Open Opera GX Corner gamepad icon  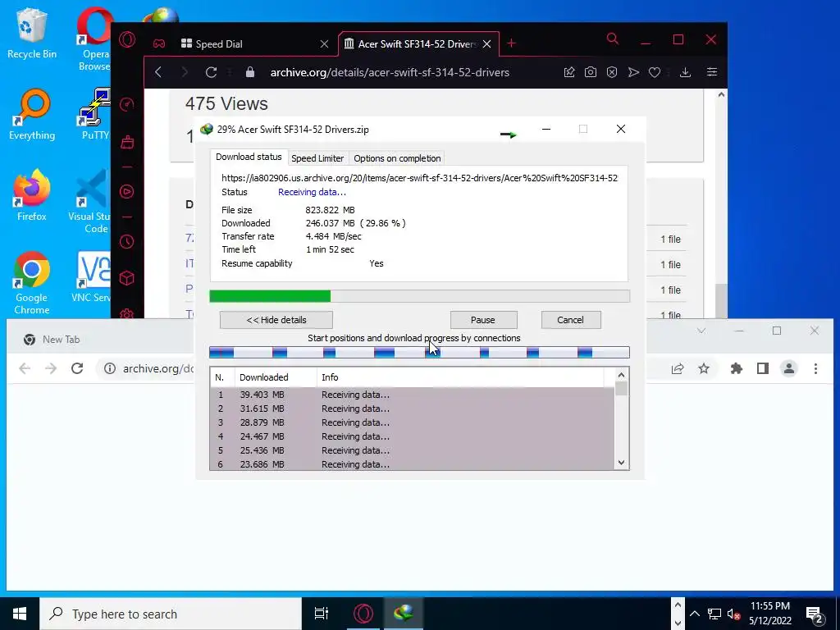tap(159, 44)
